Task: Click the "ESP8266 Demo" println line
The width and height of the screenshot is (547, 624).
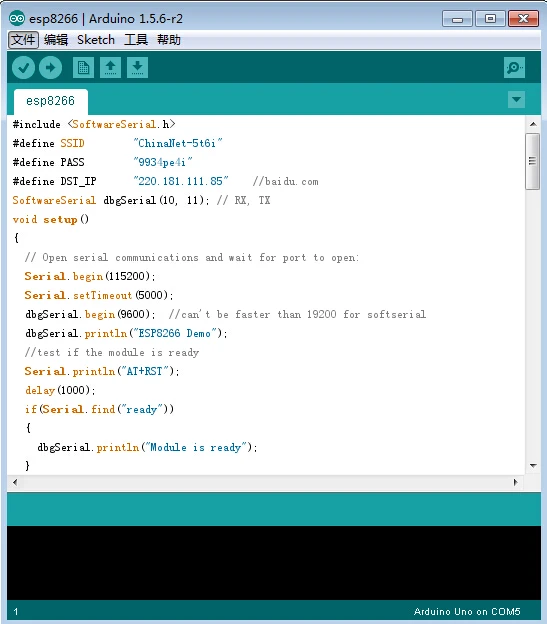Action: (126, 333)
